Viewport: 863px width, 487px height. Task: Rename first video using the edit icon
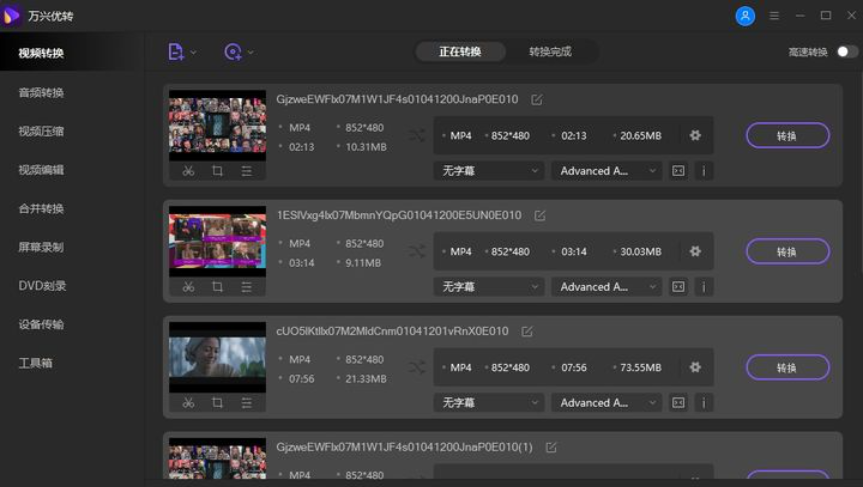click(537, 100)
